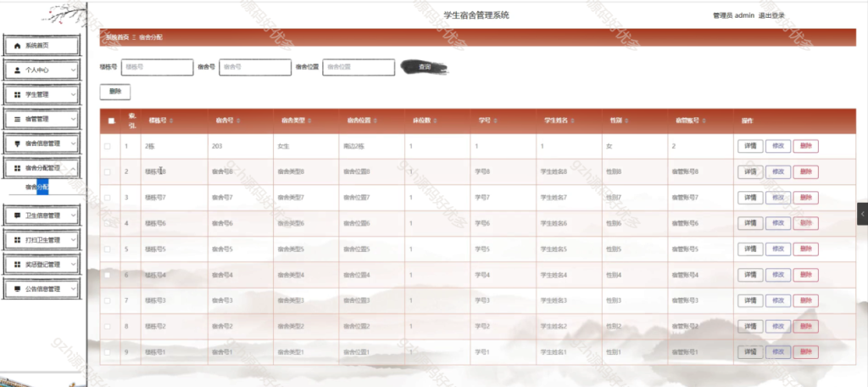This screenshot has width=868, height=387.
Task: Click 删除 for the 楼栋号1 row
Action: (x=805, y=351)
